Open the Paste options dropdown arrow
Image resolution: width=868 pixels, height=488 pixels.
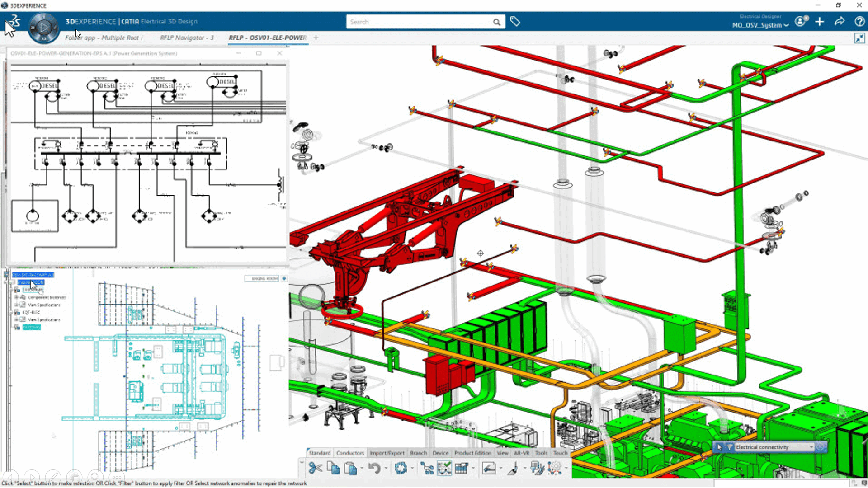coord(362,469)
